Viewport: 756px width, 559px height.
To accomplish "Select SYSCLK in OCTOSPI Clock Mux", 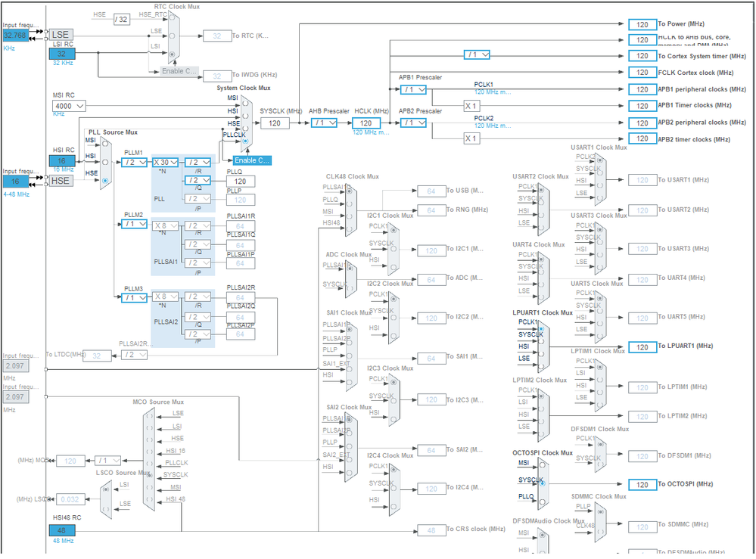I will coord(543,483).
